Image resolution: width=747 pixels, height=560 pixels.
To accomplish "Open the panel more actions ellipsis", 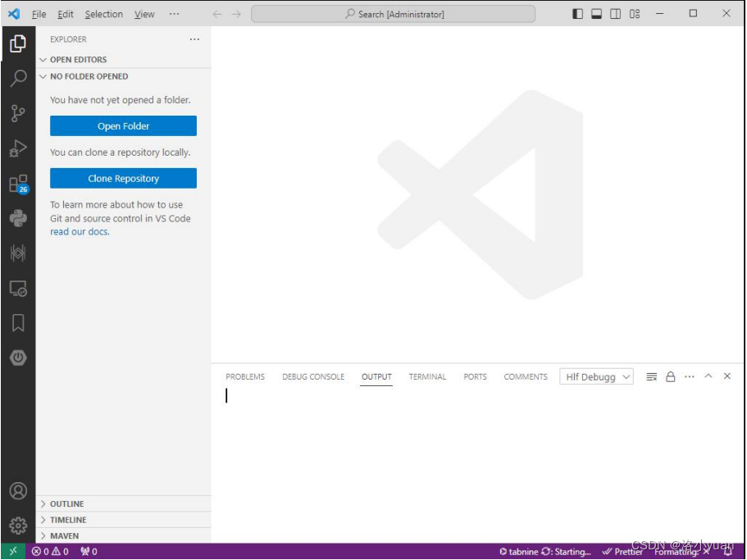I will 690,376.
